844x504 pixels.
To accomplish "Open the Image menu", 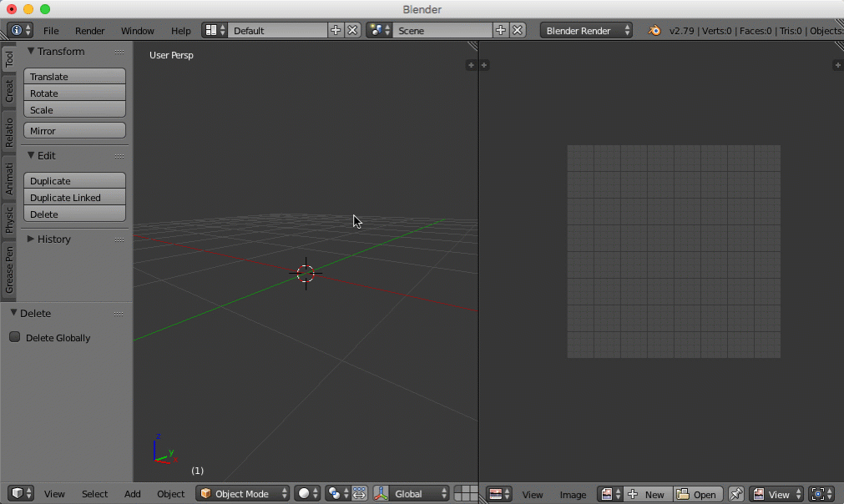I will (x=573, y=494).
